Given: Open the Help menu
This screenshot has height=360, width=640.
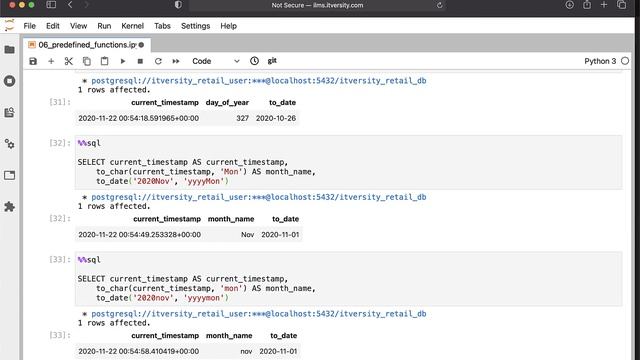Looking at the screenshot, I should tap(229, 26).
